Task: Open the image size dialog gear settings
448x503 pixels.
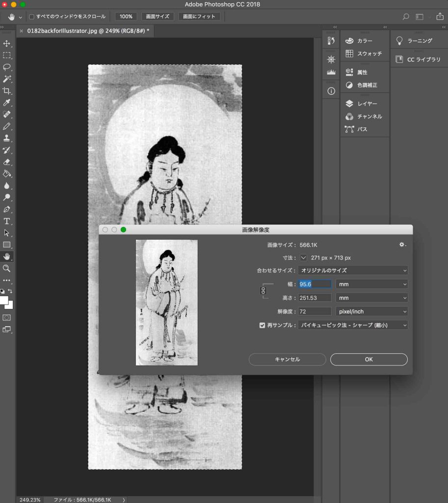Action: pos(402,245)
